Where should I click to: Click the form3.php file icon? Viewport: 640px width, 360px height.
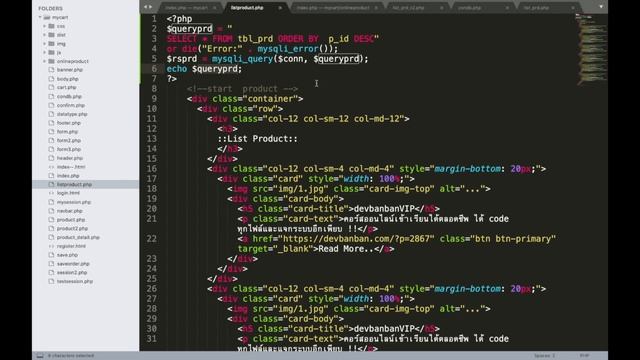tap(51, 149)
